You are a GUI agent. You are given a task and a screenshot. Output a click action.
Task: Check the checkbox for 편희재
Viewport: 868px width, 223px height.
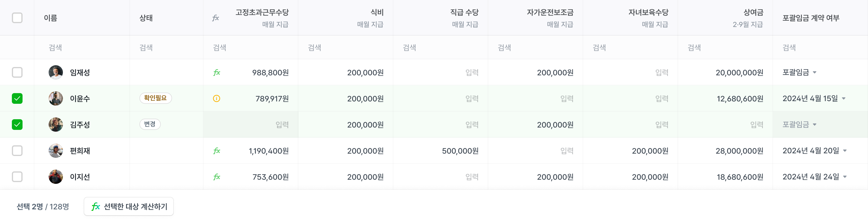17,151
